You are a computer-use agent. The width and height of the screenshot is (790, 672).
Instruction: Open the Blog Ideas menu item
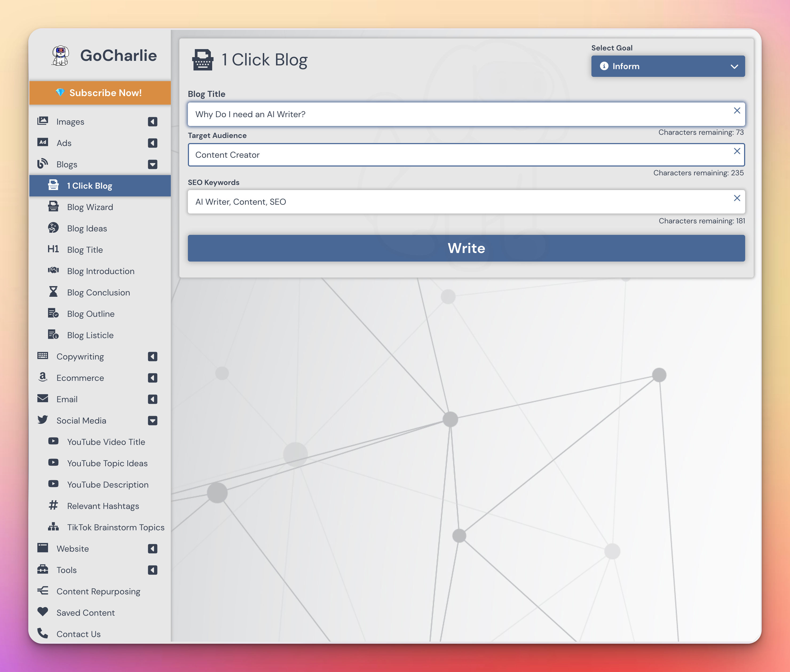pyautogui.click(x=100, y=228)
